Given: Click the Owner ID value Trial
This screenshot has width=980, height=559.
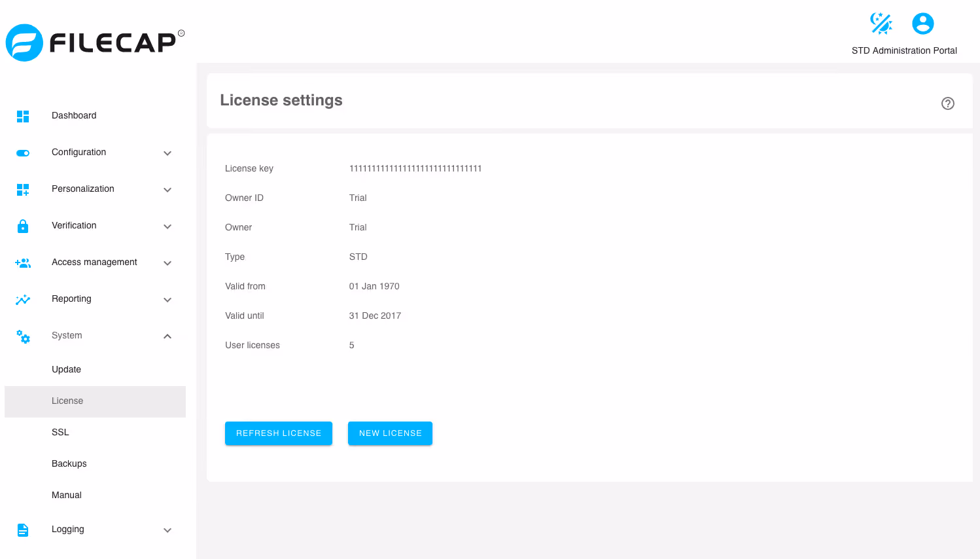Looking at the screenshot, I should [358, 198].
